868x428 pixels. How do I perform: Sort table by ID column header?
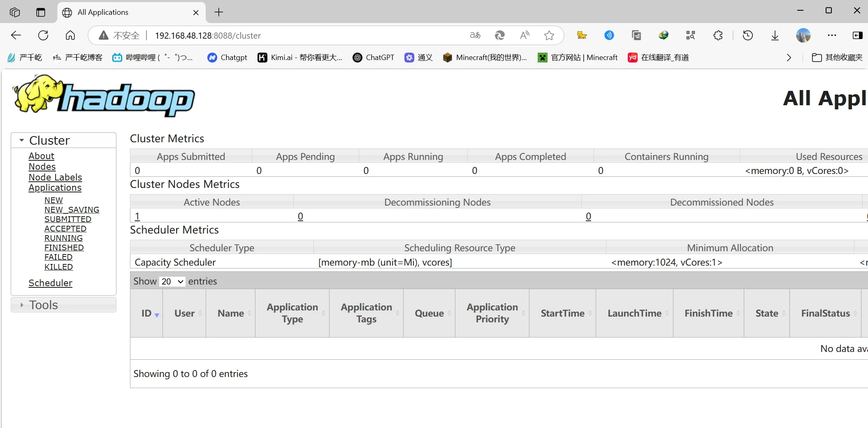pyautogui.click(x=146, y=313)
